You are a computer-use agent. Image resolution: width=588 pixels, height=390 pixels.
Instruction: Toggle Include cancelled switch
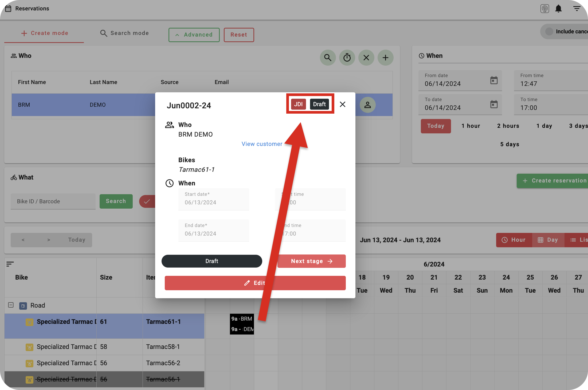[549, 31]
